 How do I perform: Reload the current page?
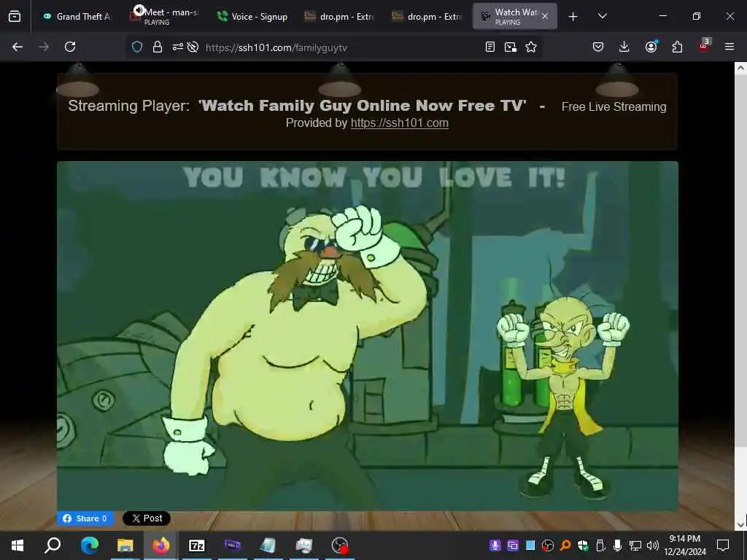tap(70, 47)
